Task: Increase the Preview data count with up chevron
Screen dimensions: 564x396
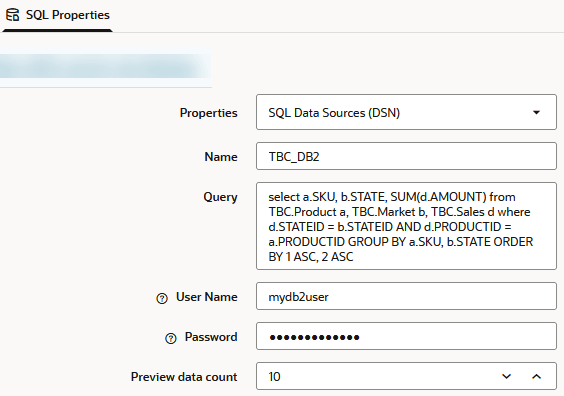Action: tap(536, 376)
